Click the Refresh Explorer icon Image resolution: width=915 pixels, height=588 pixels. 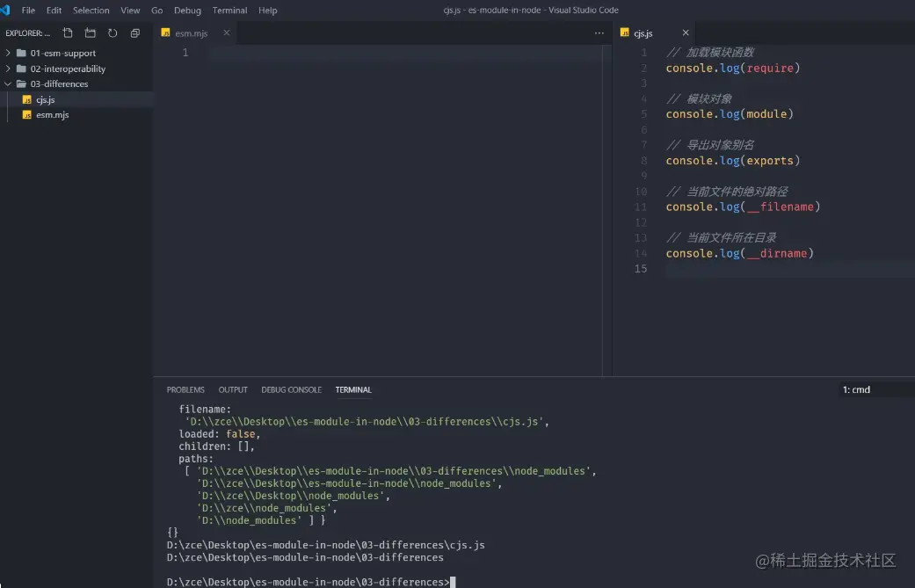[113, 33]
